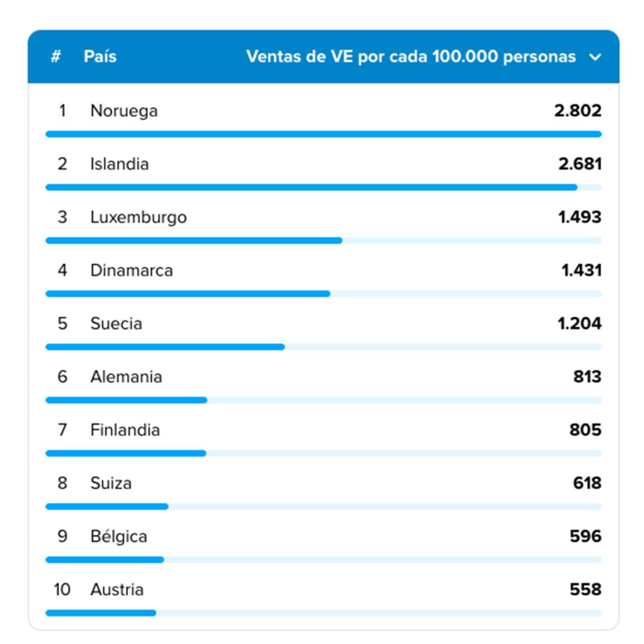This screenshot has width=644, height=644.
Task: Click the Austria row label
Action: pyautogui.click(x=117, y=589)
